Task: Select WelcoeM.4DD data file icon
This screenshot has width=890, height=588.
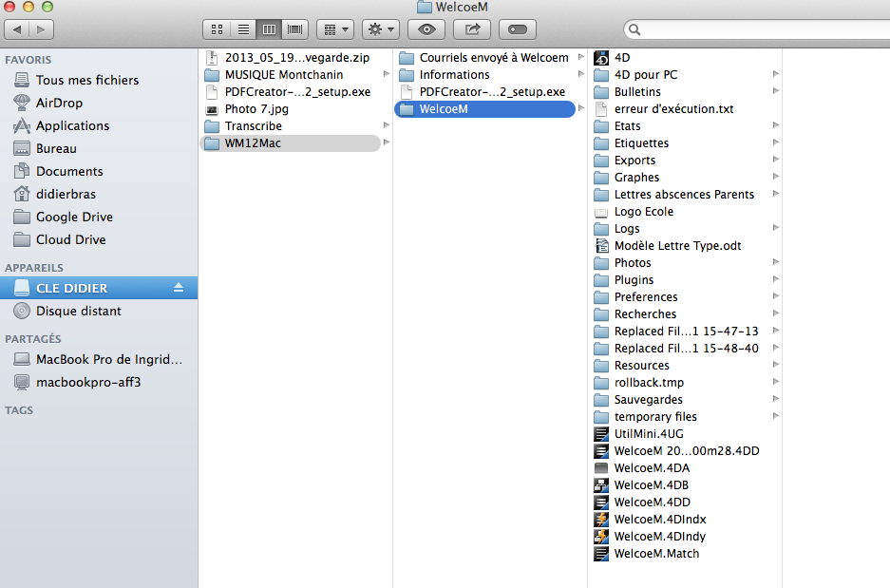Action: click(x=601, y=502)
